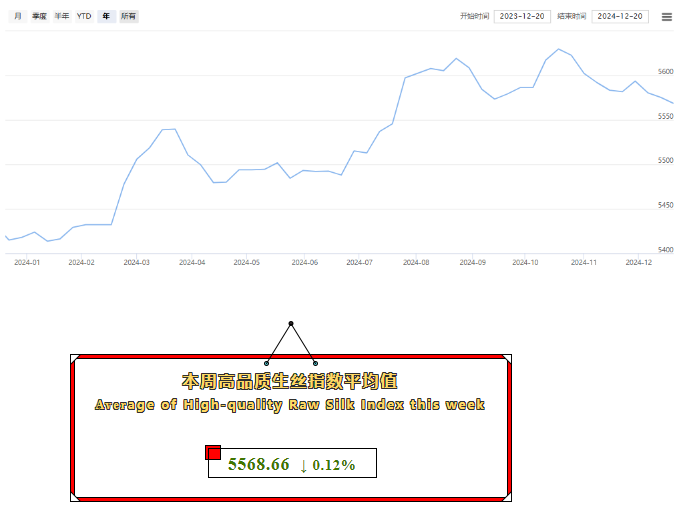Click the red square beside 5568.66
The height and width of the screenshot is (511, 682).
coord(213,453)
